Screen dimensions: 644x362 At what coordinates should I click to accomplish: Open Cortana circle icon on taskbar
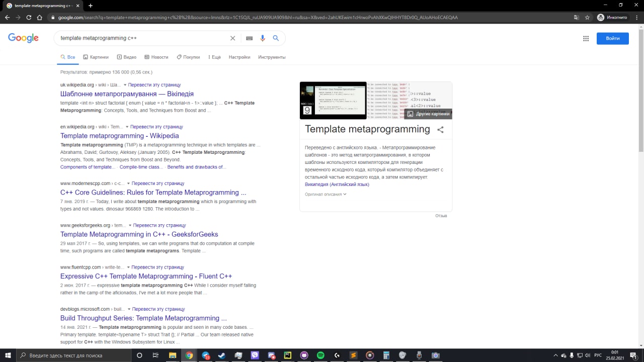pos(139,355)
